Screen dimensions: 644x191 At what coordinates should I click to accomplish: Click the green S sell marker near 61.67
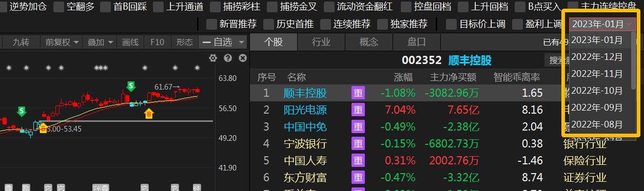coord(131,86)
